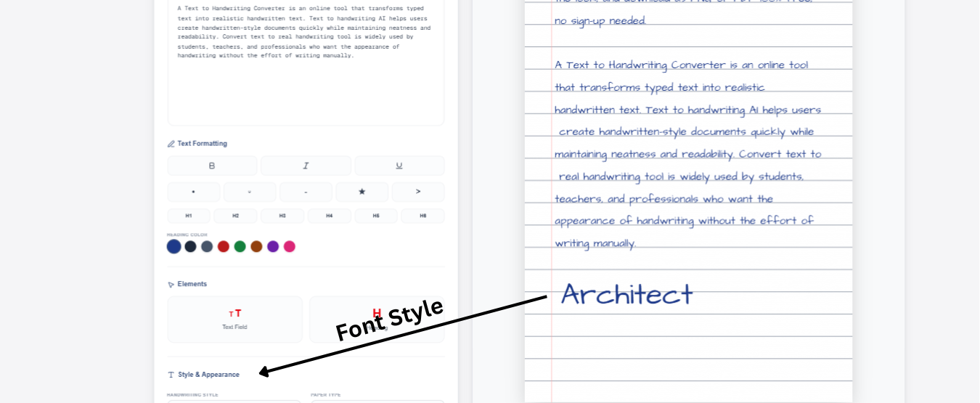Apply the H1 heading level
This screenshot has height=403, width=980.
189,216
